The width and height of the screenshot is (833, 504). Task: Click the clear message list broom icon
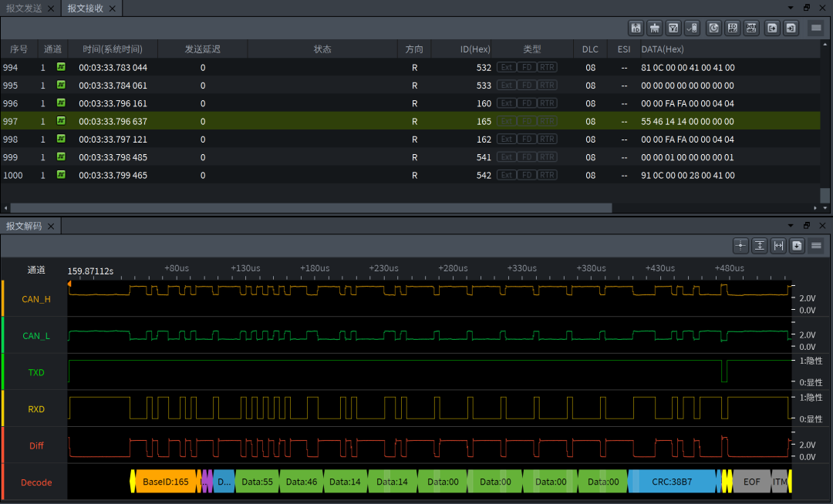[655, 28]
